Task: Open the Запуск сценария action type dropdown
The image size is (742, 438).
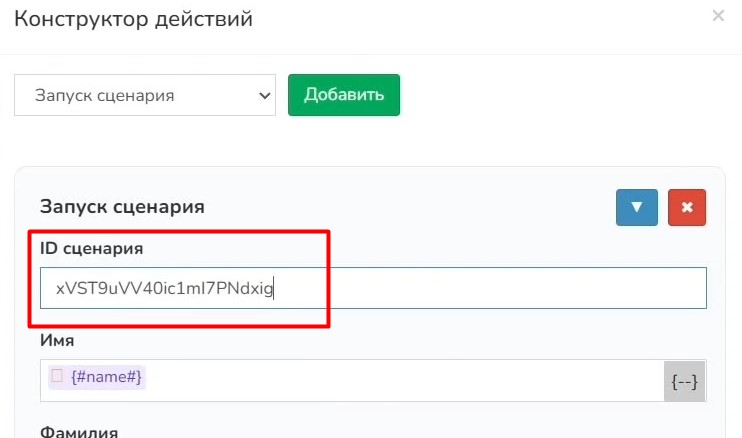Action: coord(144,96)
